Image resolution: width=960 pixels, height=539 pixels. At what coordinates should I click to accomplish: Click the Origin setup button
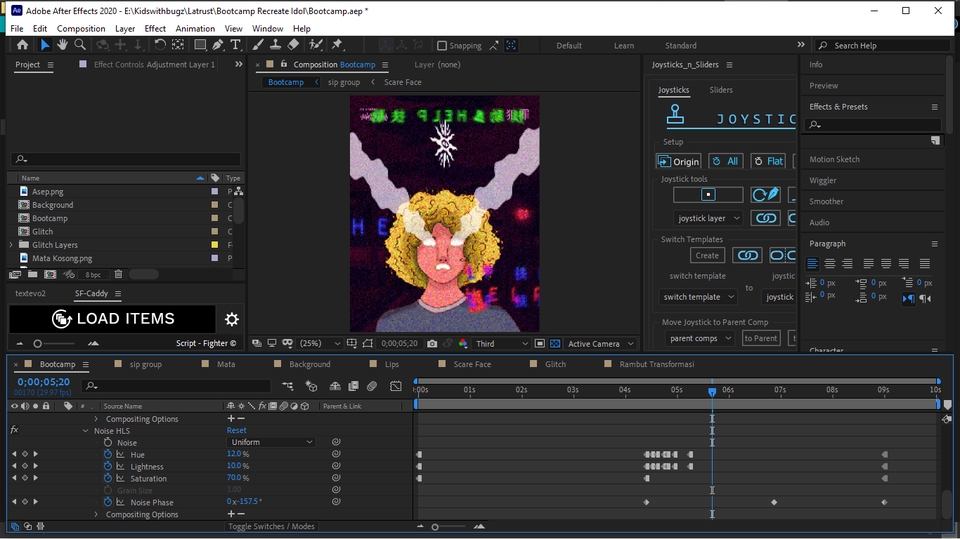coord(678,161)
